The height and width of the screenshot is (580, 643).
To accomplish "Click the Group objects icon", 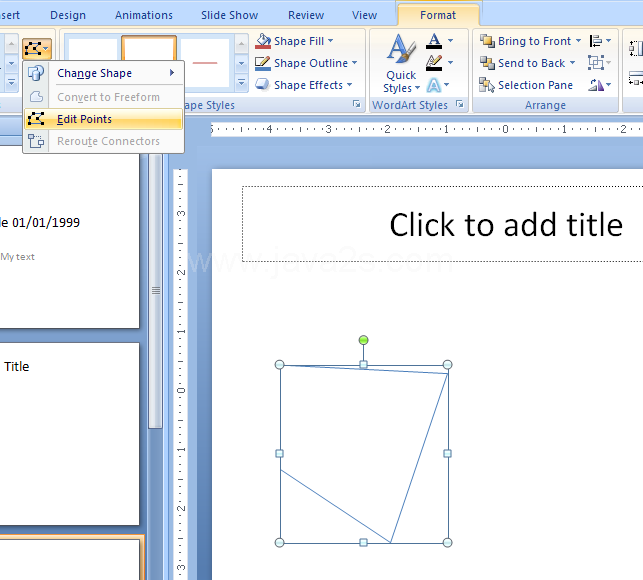I will (x=595, y=63).
